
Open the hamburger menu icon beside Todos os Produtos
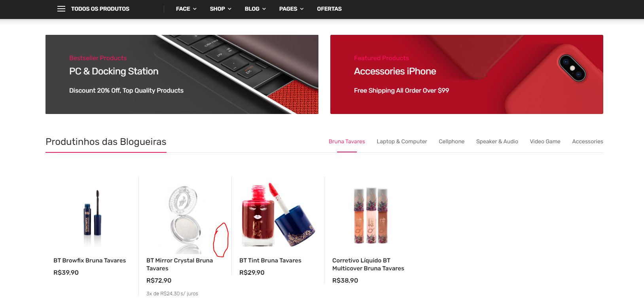[61, 9]
